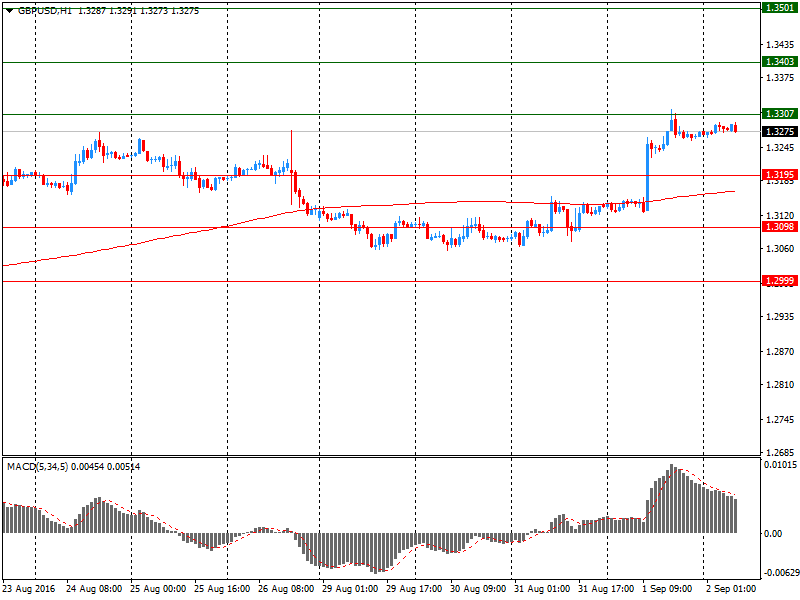Select the 1.3375 price scale value
The width and height of the screenshot is (800, 600).
point(780,78)
